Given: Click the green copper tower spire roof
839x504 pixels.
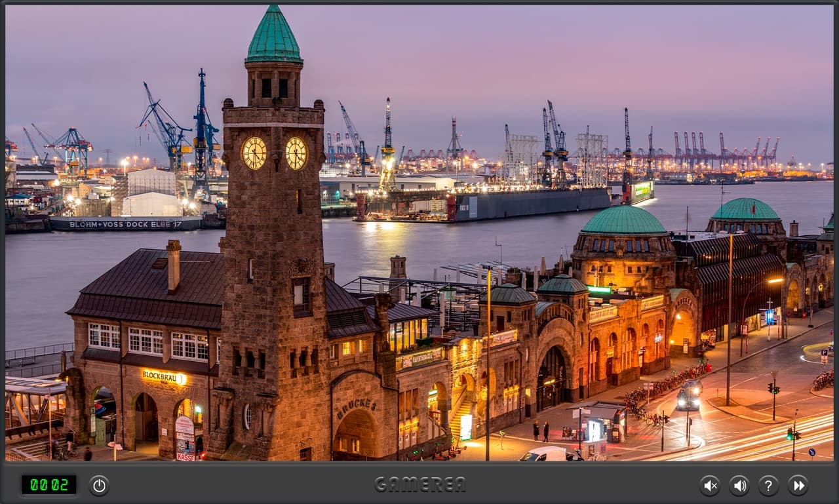Looking at the screenshot, I should click(274, 35).
